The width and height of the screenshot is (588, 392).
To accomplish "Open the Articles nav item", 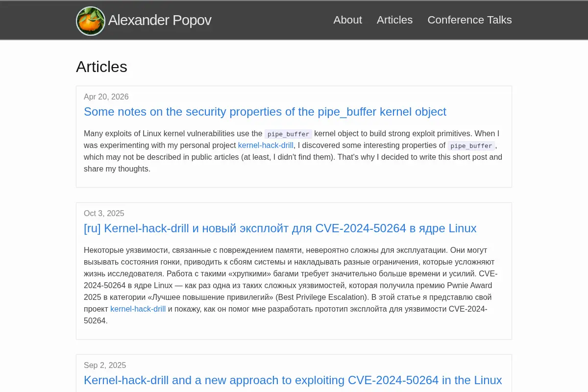I will (x=394, y=20).
